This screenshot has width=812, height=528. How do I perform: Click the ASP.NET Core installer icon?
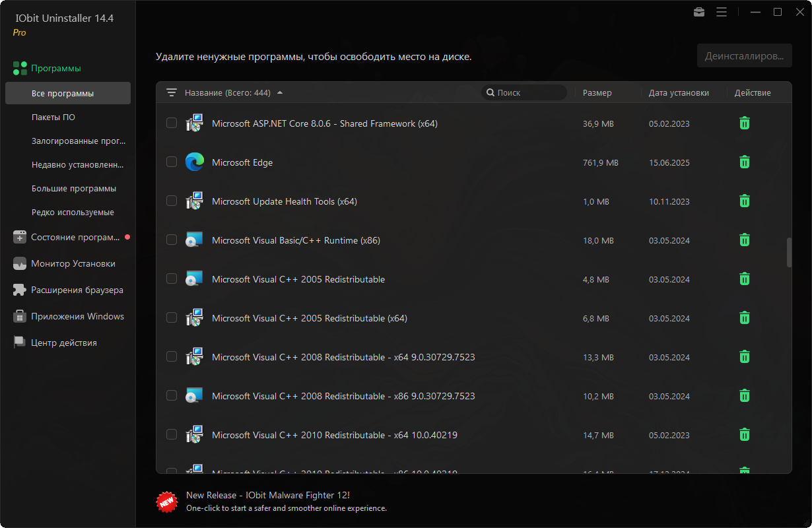(194, 123)
